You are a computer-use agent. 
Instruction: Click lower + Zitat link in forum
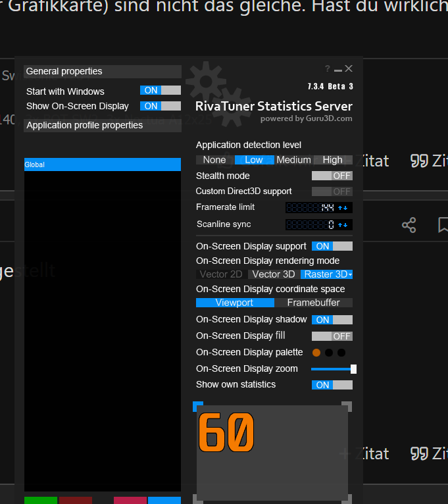[364, 453]
